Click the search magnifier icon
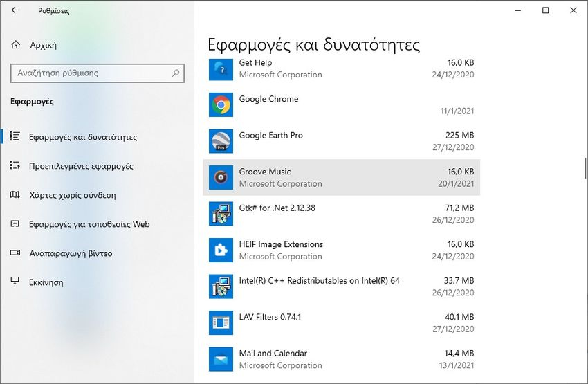Viewport: 588px width, 384px height. coord(176,73)
